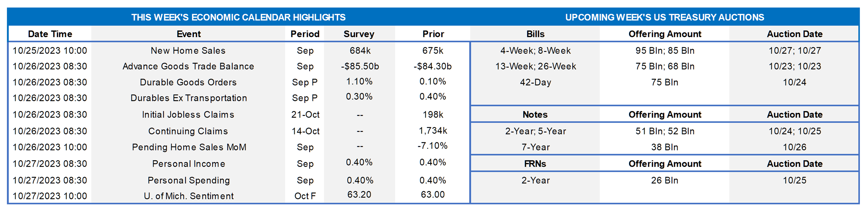The image size is (868, 212).
Task: Select the 26 Bln FRN offering amount
Action: [x=664, y=180]
